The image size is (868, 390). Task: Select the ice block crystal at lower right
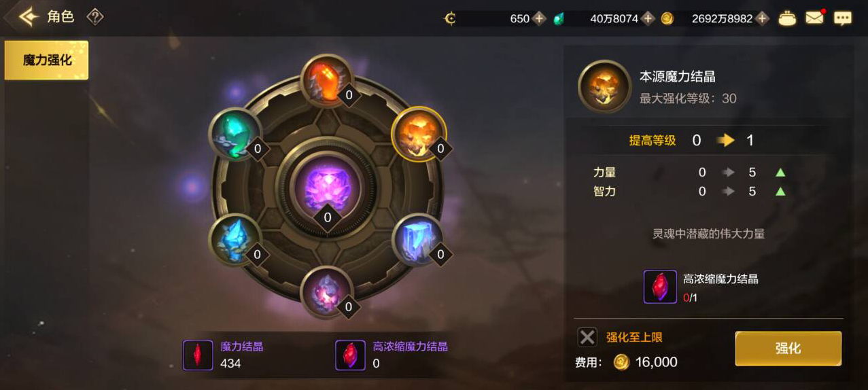[419, 240]
